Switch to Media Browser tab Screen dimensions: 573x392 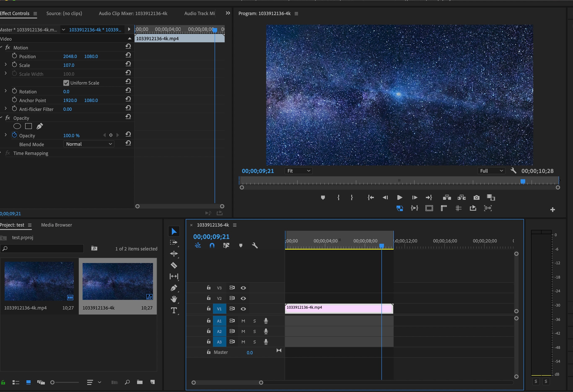point(56,225)
